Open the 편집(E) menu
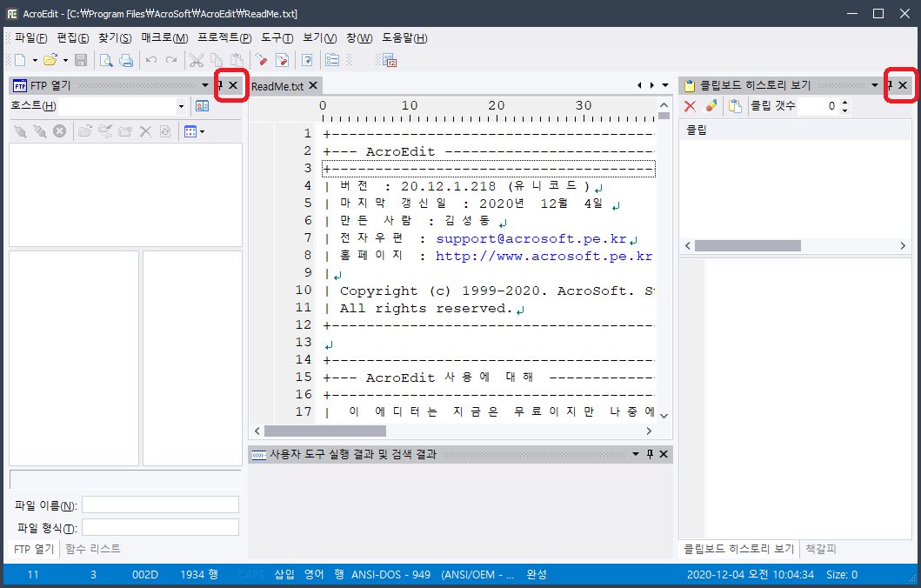Image resolution: width=921 pixels, height=588 pixels. coord(73,38)
